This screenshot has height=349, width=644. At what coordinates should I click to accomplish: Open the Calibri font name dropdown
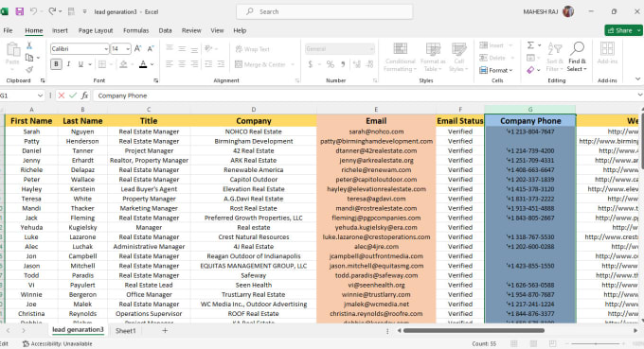click(106, 49)
